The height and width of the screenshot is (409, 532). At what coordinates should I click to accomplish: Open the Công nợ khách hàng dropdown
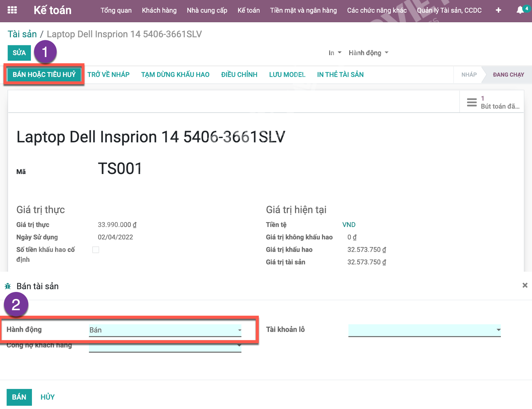click(165, 347)
